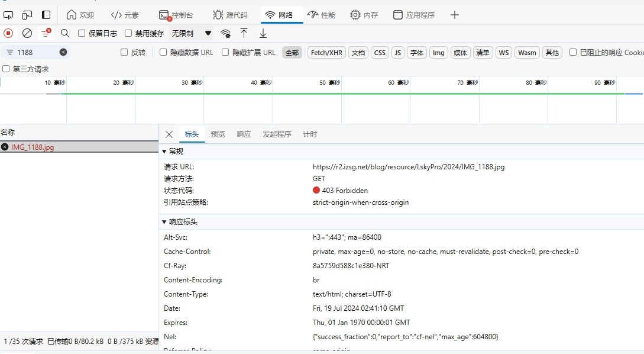
Task: Select the IMG_1188.jpg request row
Action: click(x=79, y=147)
